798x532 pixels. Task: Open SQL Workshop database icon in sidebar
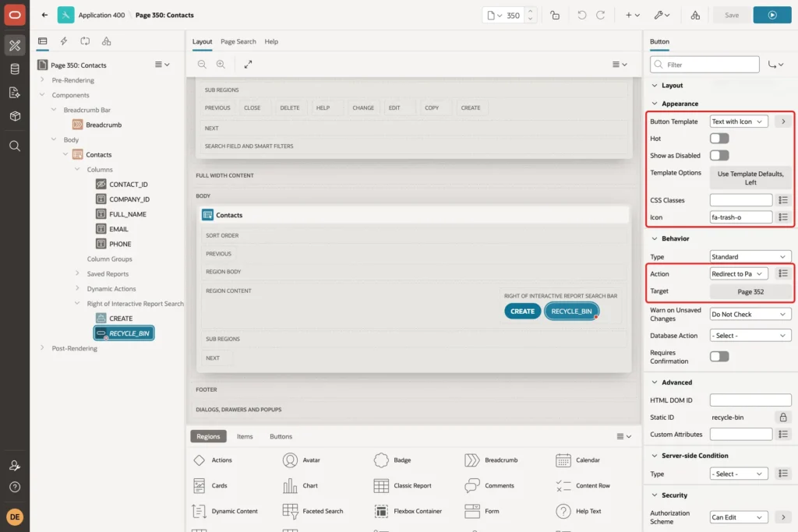pos(15,69)
